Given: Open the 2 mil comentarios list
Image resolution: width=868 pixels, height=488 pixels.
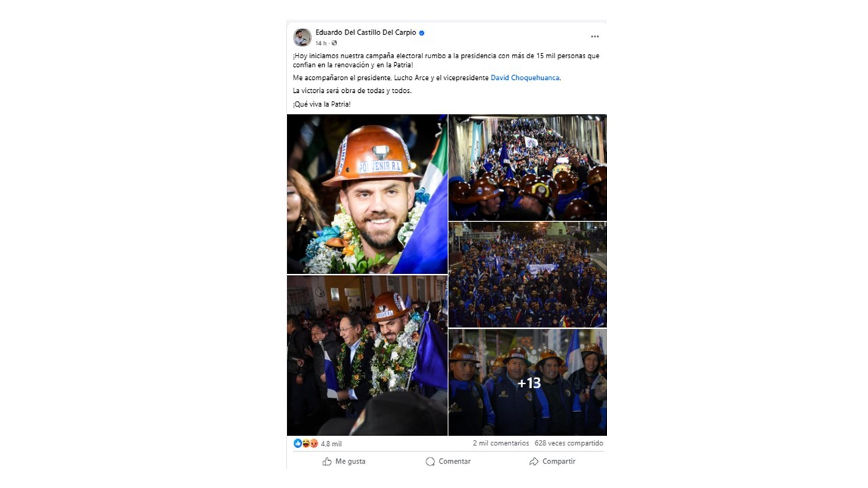Looking at the screenshot, I should [x=501, y=443].
